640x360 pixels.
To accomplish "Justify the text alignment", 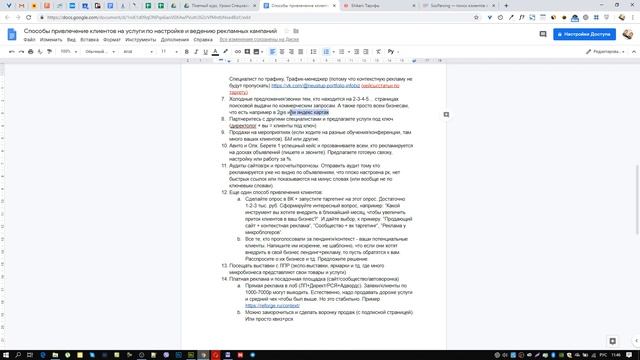I will (x=300, y=52).
